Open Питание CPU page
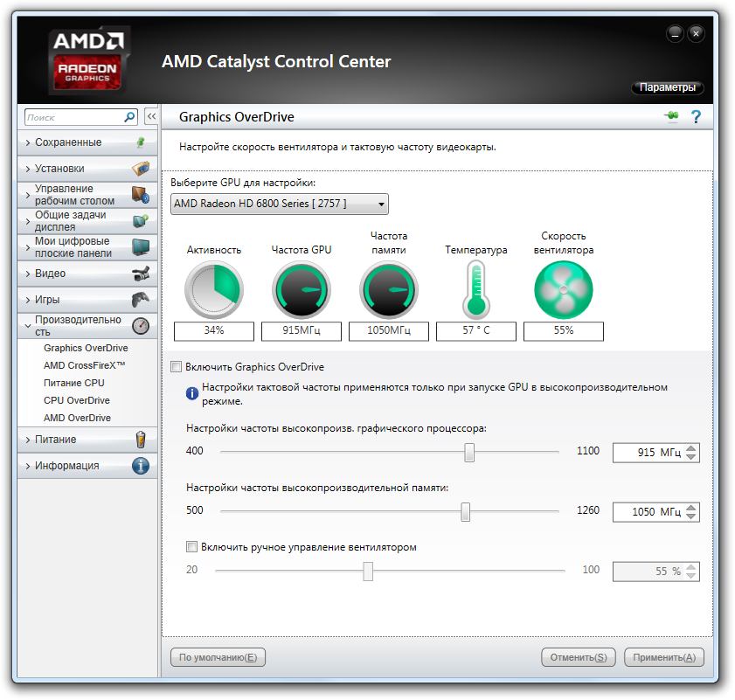This screenshot has height=700, width=735. (x=74, y=383)
